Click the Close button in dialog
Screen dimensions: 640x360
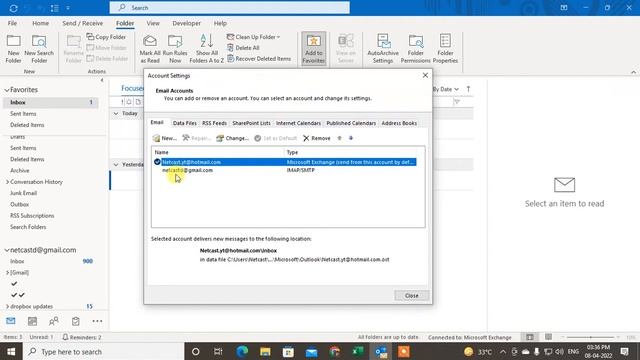point(411,296)
